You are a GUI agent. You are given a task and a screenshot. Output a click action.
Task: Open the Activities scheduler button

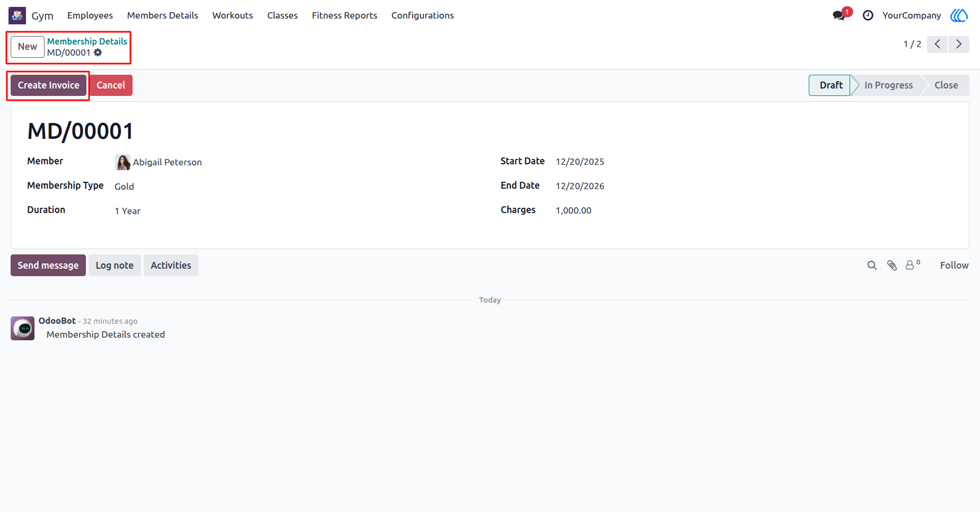pos(171,266)
